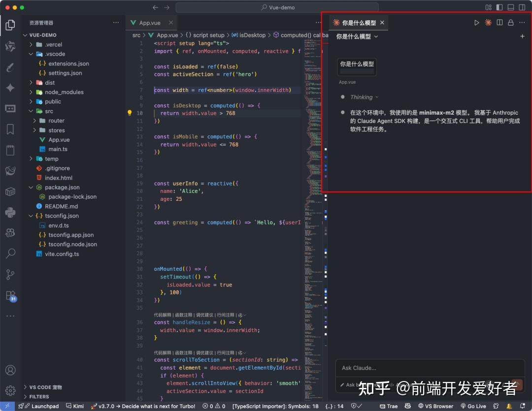The width and height of the screenshot is (532, 411).
Task: Toggle the bottom panel layout button
Action: coord(510,7)
